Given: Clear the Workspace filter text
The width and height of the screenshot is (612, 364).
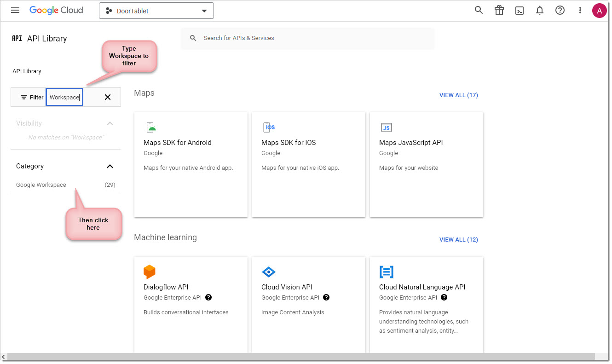Looking at the screenshot, I should click(108, 97).
